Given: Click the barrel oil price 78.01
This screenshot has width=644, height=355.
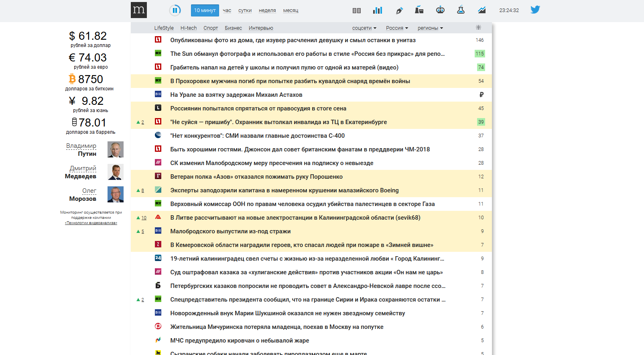Looking at the screenshot, I should 89,122.
